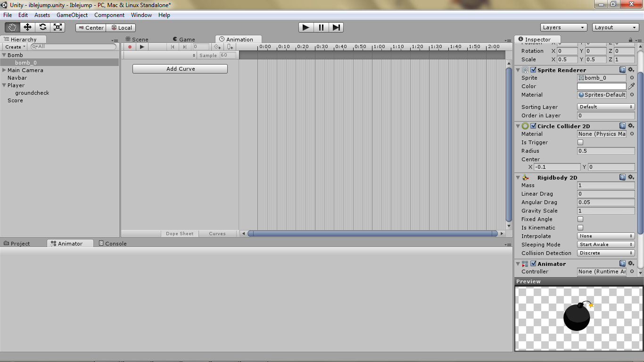Go to next keyframe in Animation window
Screen dimensions: 644x362
click(x=185, y=47)
